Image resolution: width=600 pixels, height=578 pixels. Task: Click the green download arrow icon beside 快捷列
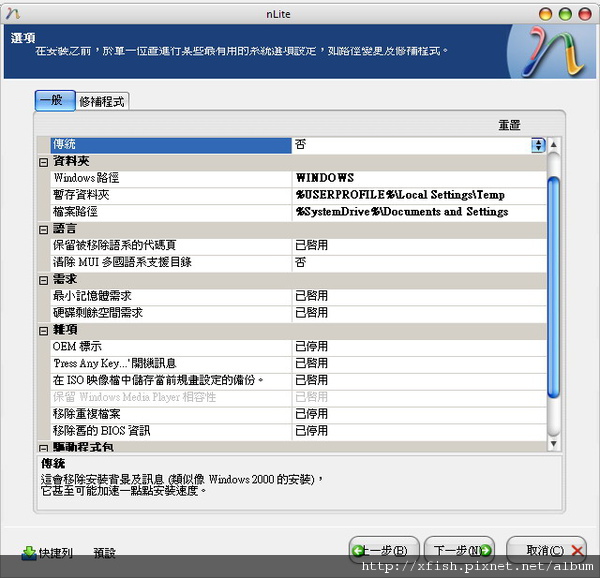(29, 553)
